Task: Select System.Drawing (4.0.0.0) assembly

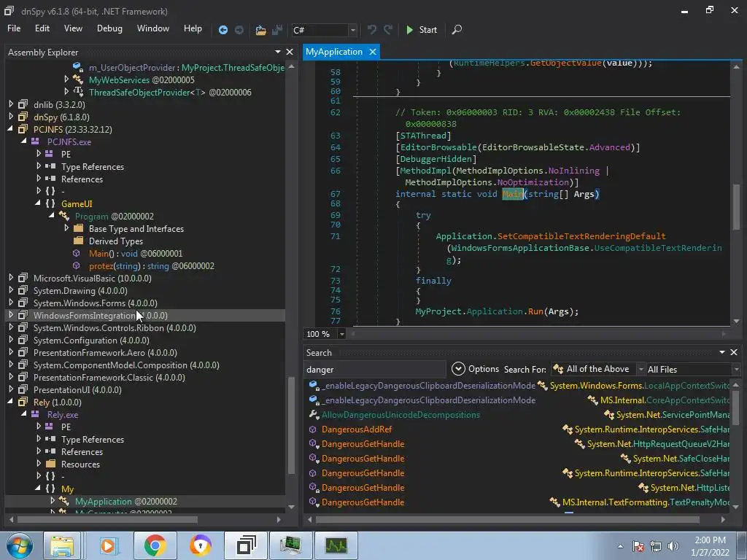Action: tap(80, 290)
